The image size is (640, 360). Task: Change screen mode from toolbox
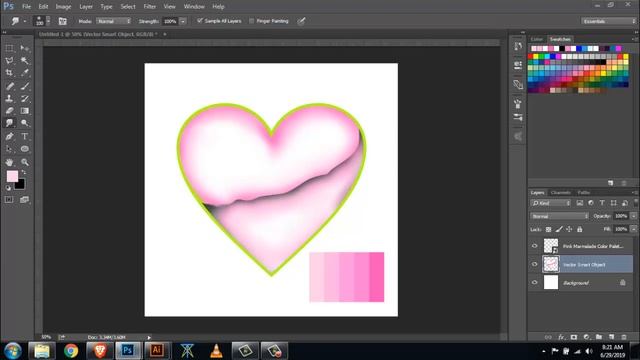(24, 200)
